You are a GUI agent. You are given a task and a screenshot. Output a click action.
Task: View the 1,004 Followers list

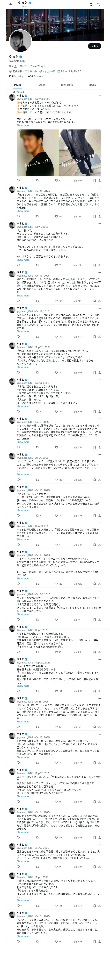(35, 76)
